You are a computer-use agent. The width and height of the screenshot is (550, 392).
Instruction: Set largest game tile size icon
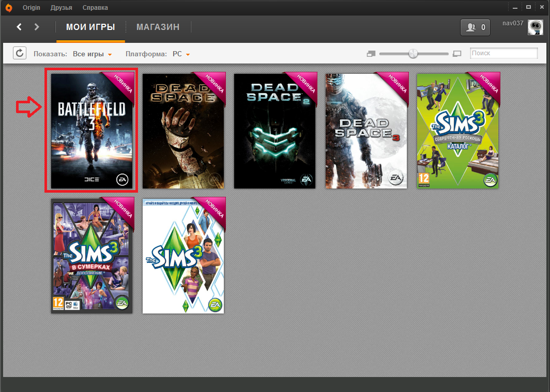(457, 54)
